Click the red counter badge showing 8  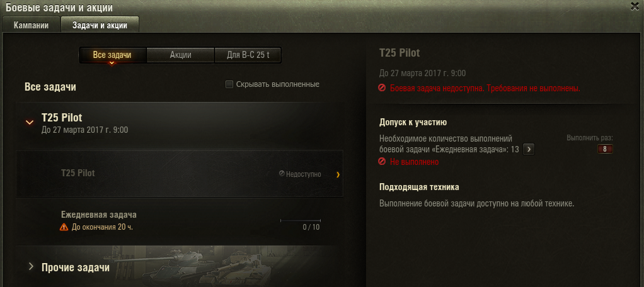coord(605,149)
